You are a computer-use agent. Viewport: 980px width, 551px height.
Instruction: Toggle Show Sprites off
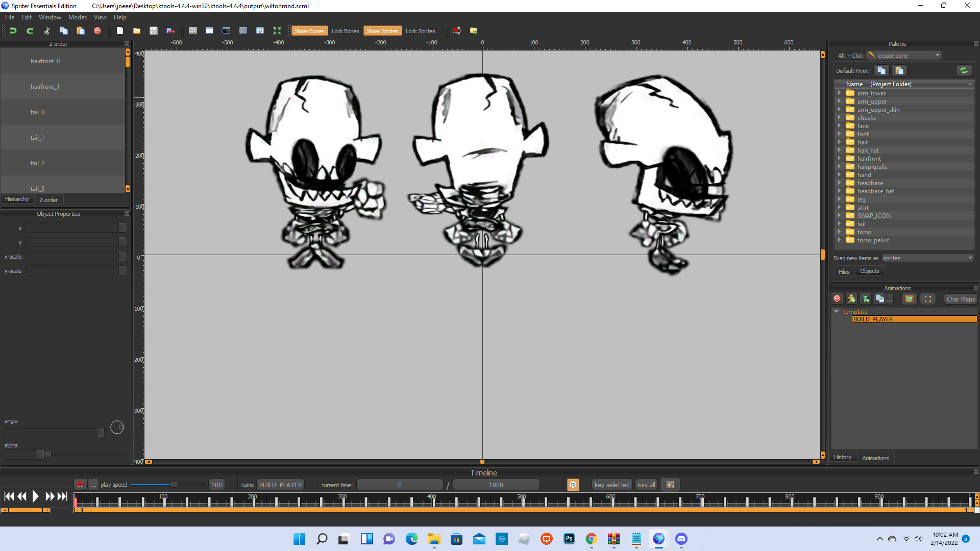(x=382, y=31)
